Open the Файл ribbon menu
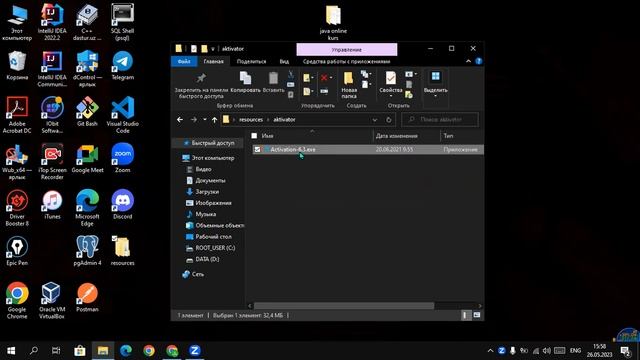 pos(184,61)
